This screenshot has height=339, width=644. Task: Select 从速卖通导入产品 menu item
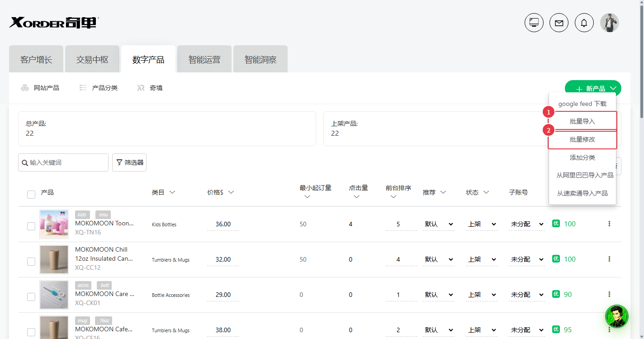(582, 193)
